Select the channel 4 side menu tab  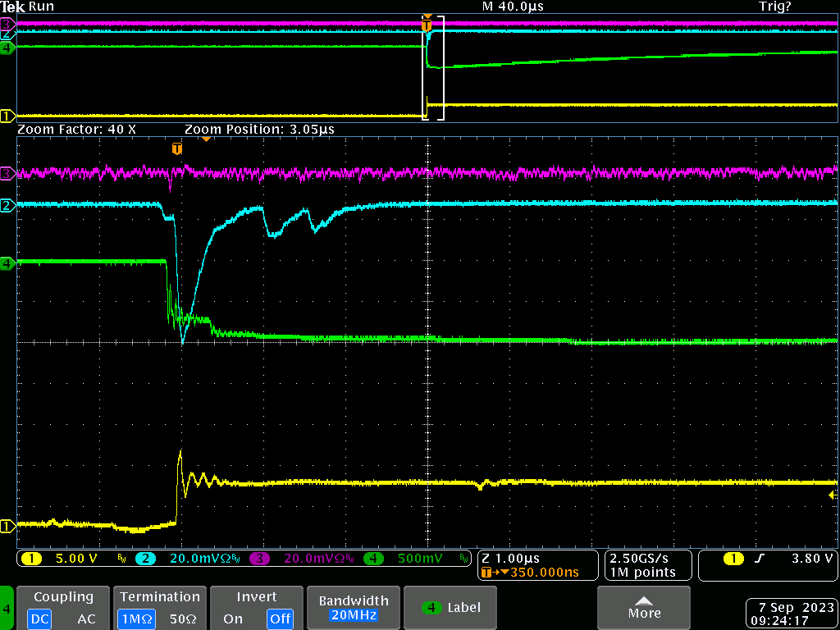pos(7,609)
